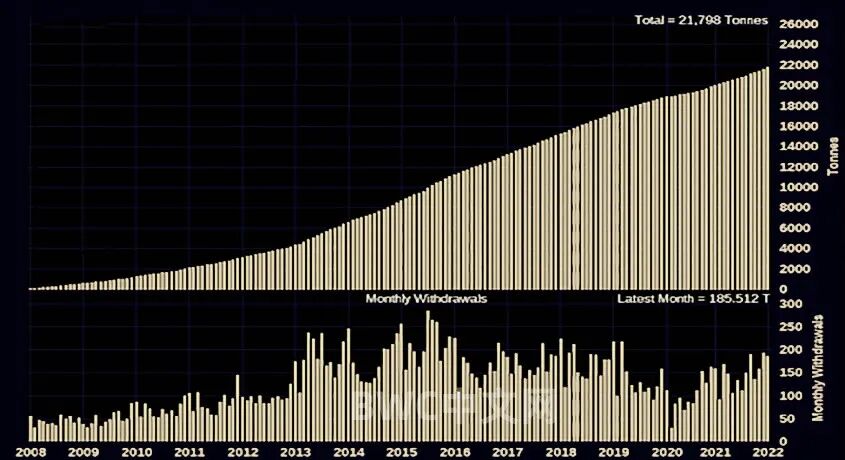Click the 2000 y-axis tick value
The width and height of the screenshot is (845, 460).
[x=795, y=269]
